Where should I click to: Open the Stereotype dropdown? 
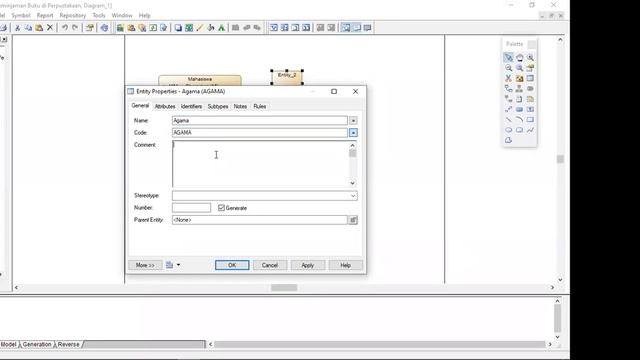click(353, 196)
